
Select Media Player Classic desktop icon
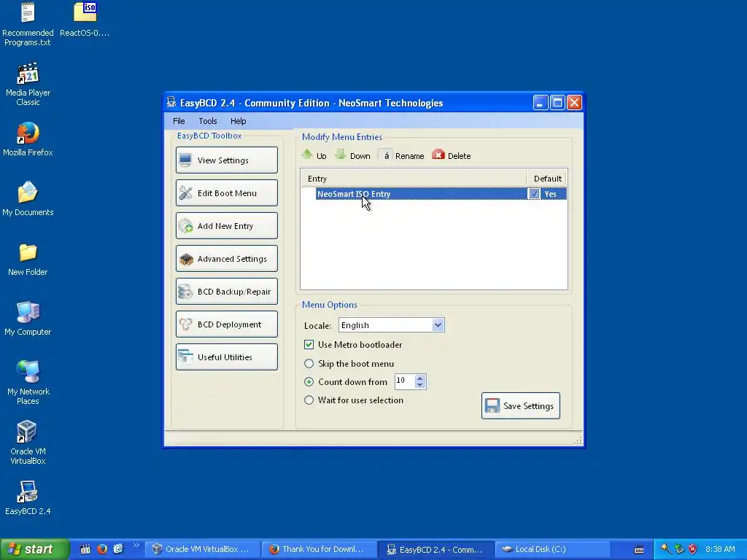[x=28, y=84]
